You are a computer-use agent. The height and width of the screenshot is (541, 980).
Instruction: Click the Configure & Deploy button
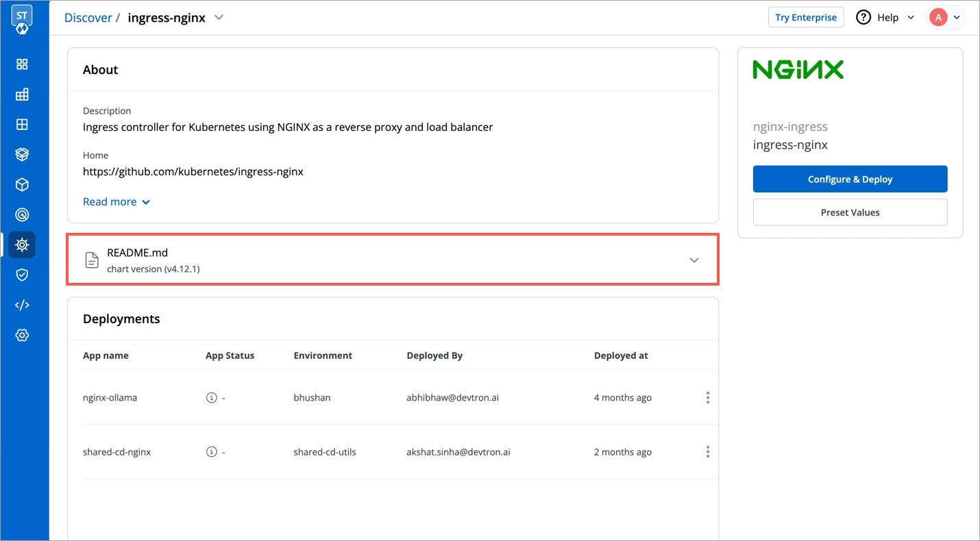[850, 179]
